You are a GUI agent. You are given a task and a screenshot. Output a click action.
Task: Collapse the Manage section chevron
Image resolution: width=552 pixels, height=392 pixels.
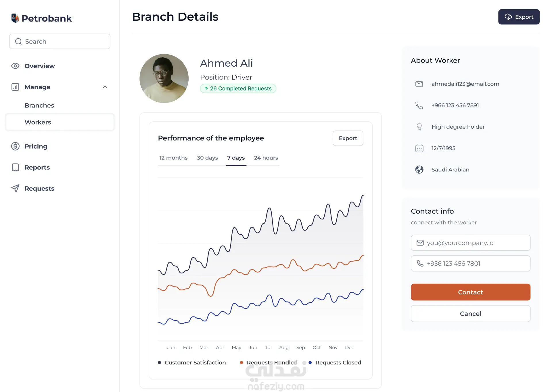pos(105,87)
